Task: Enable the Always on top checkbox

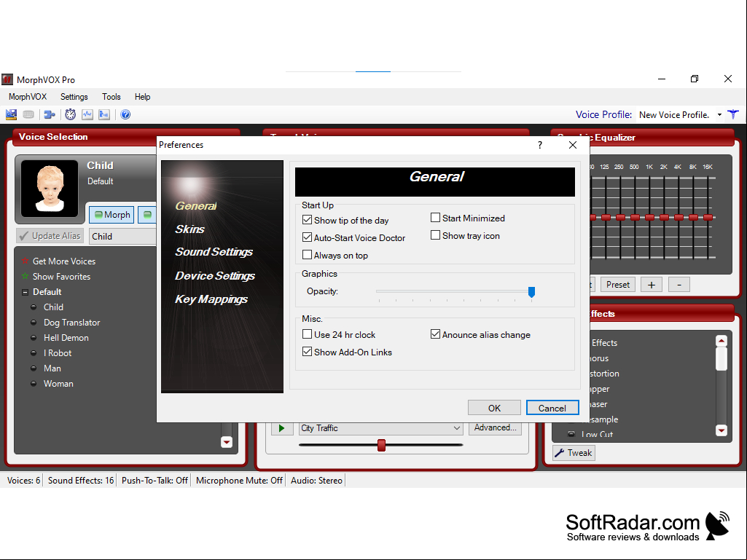Action: click(x=308, y=255)
